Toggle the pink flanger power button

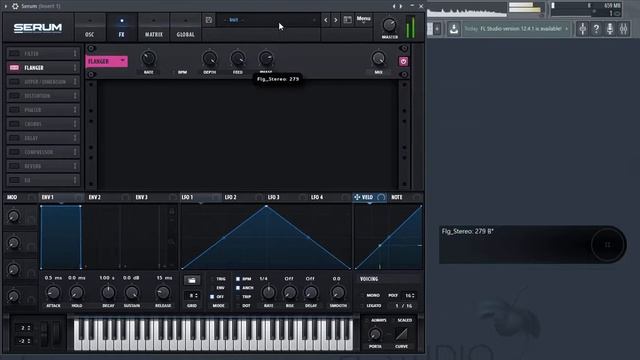click(x=403, y=61)
